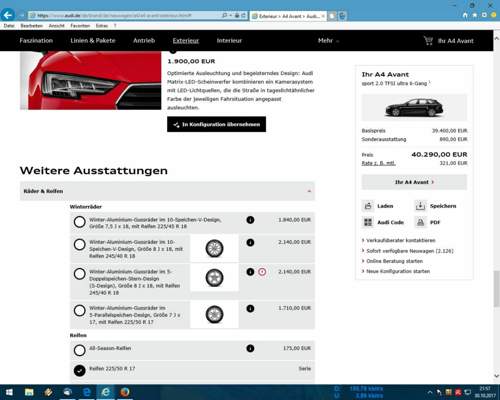Viewport: 500px width, 400px height.
Task: Open Microsoft Edge from the taskbar
Action: (x=87, y=392)
